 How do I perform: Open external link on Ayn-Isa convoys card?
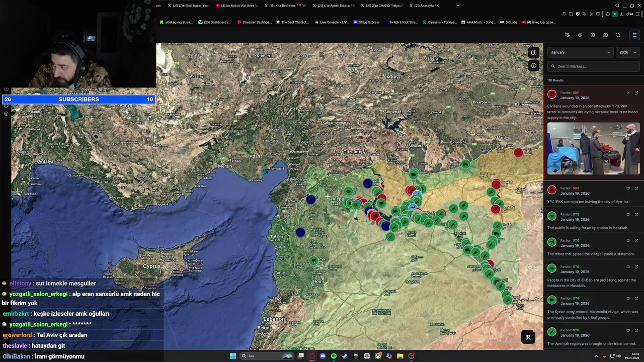636,189
